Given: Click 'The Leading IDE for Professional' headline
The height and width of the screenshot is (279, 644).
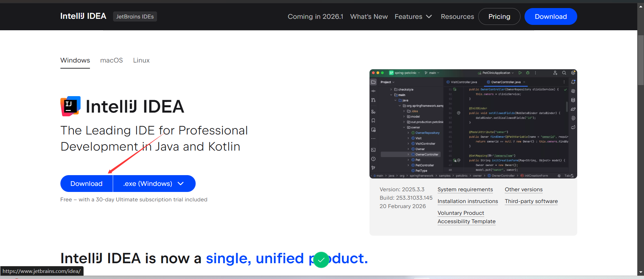Looking at the screenshot, I should coord(154,130).
